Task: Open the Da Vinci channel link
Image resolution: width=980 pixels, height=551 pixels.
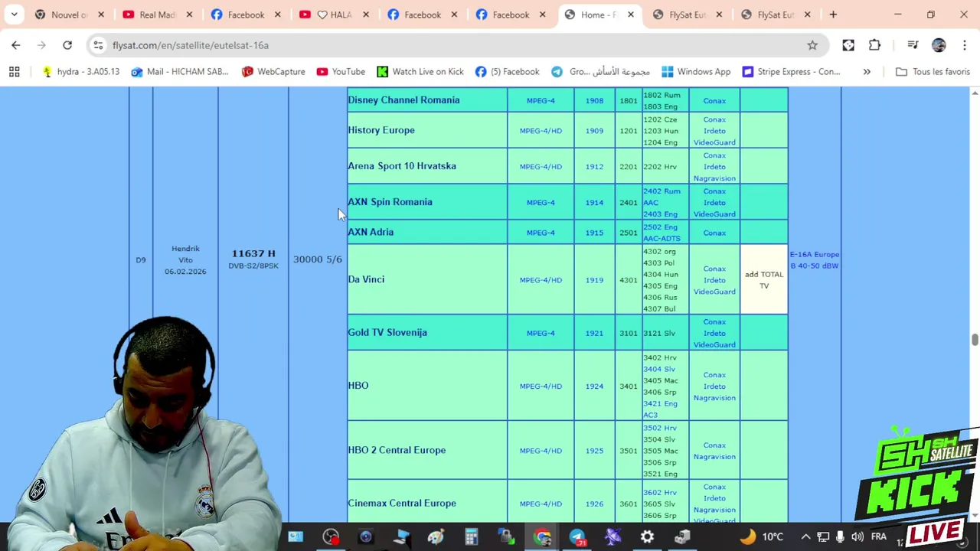Action: point(366,279)
